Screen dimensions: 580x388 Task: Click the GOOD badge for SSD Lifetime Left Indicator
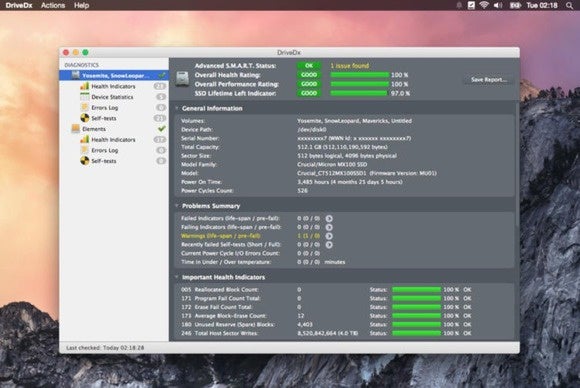pyautogui.click(x=309, y=93)
